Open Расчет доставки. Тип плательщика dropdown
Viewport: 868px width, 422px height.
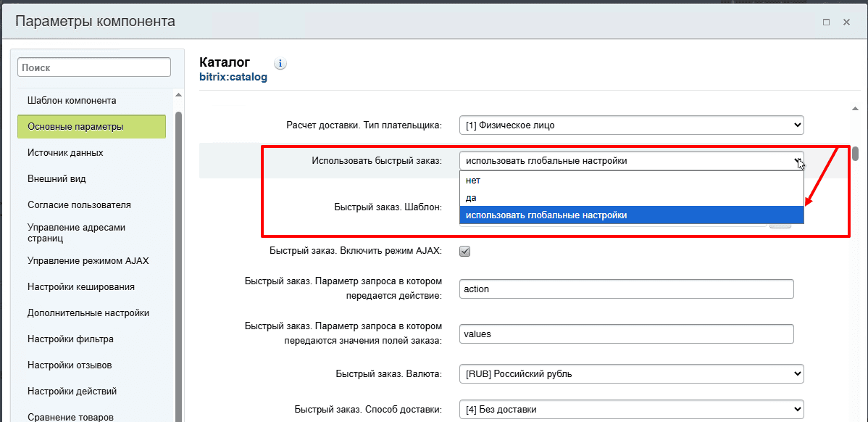pyautogui.click(x=631, y=125)
